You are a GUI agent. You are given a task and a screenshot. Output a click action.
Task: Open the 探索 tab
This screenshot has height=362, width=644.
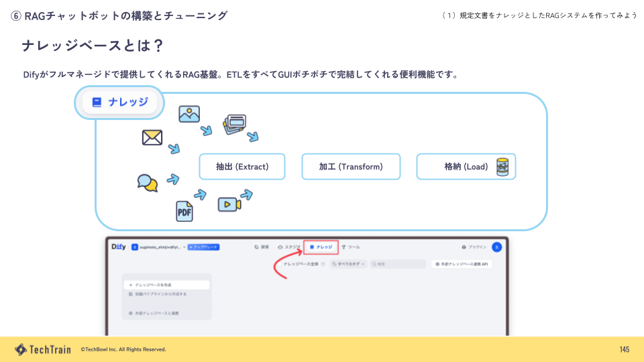click(262, 247)
